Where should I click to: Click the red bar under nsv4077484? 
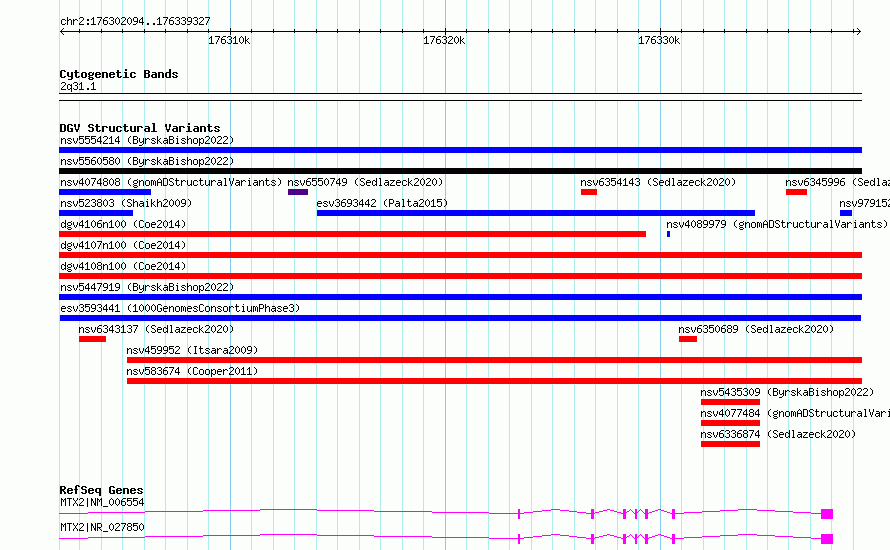[731, 423]
